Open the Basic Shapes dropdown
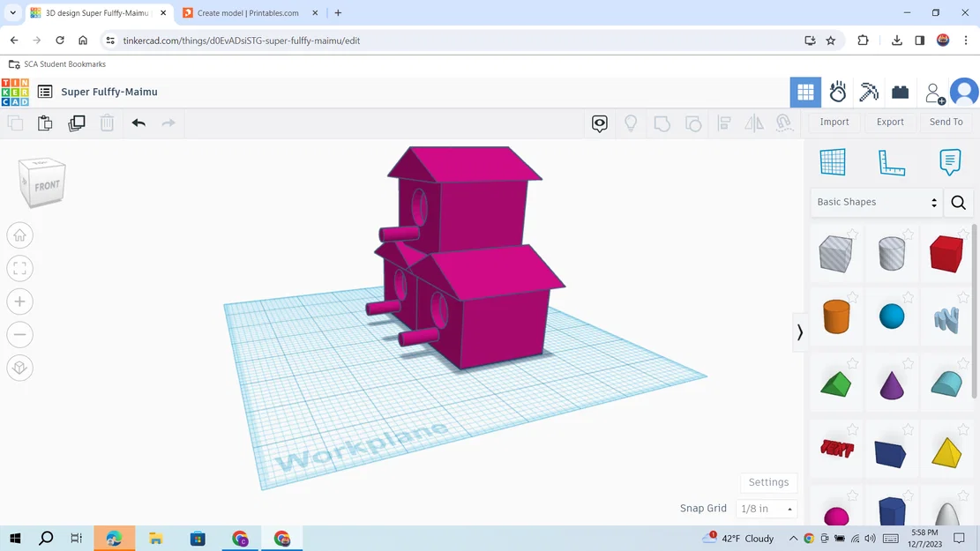Image resolution: width=980 pixels, height=551 pixels. pos(877,203)
